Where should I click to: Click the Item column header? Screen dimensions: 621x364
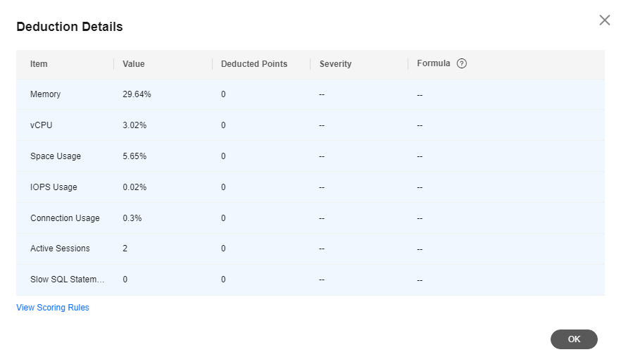[39, 64]
